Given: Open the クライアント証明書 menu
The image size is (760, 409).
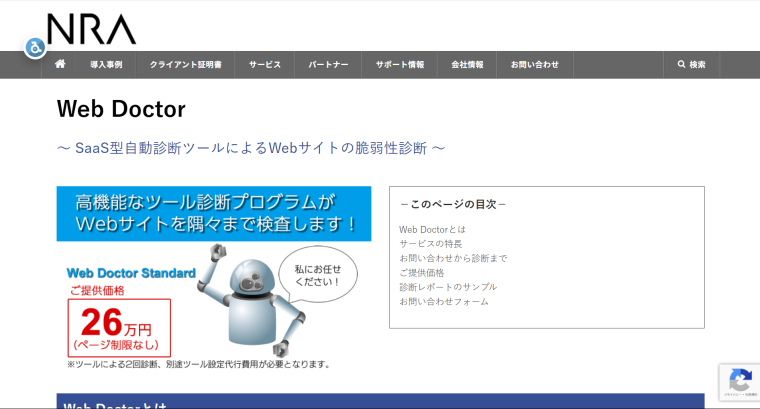Looking at the screenshot, I should coord(185,64).
